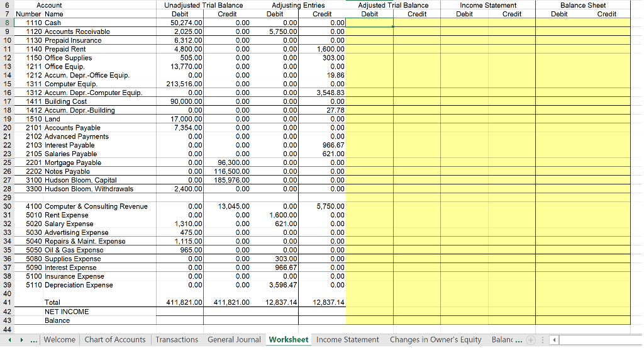Select the row 29 header
This screenshot has height=350, width=644.
pos(7,198)
